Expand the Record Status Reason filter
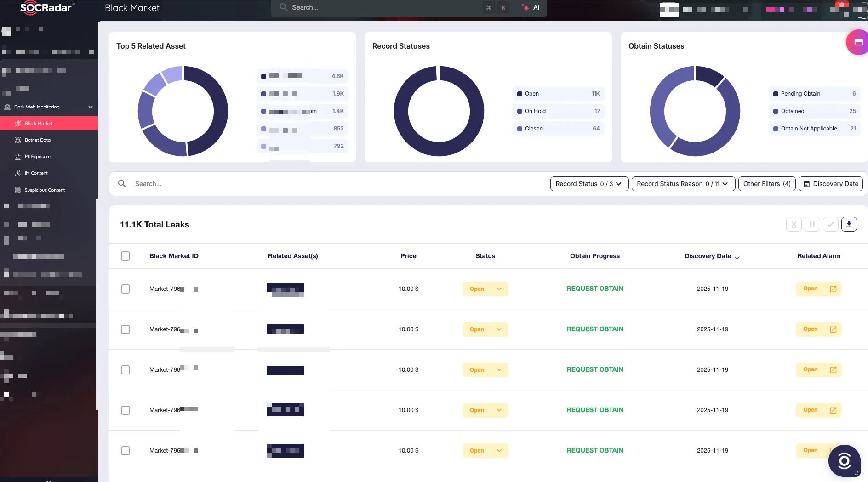Image resolution: width=868 pixels, height=482 pixels. 683,184
